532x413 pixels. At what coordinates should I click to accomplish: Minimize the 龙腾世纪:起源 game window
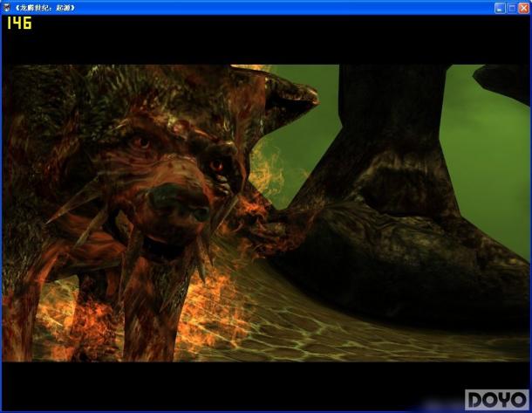click(x=500, y=8)
